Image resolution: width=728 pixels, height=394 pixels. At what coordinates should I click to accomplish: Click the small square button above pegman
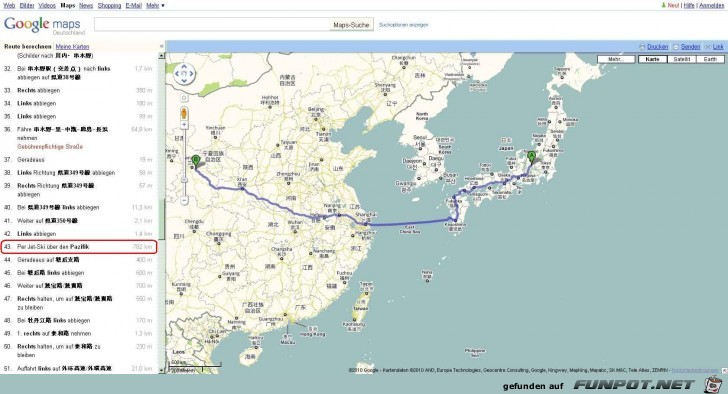pos(184,98)
